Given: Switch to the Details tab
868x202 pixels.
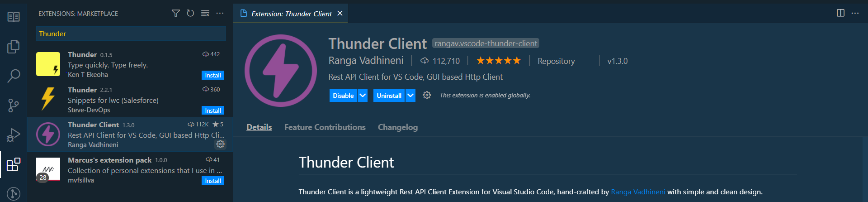Looking at the screenshot, I should [259, 127].
